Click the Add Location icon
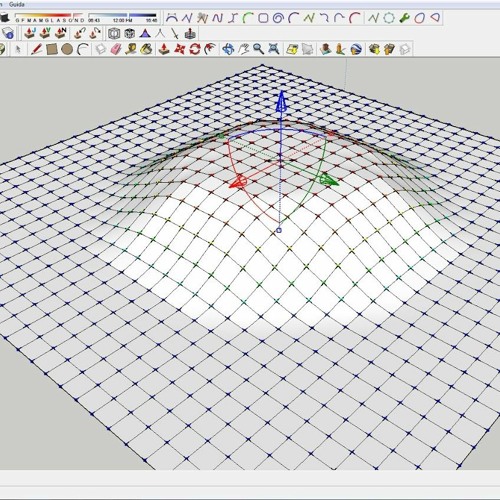The width and height of the screenshot is (500, 500). 292,49
